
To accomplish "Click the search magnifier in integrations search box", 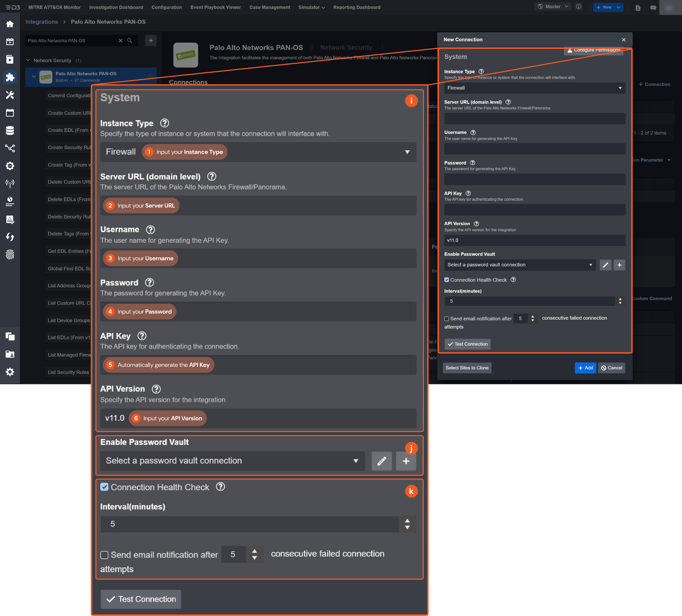I will point(130,41).
